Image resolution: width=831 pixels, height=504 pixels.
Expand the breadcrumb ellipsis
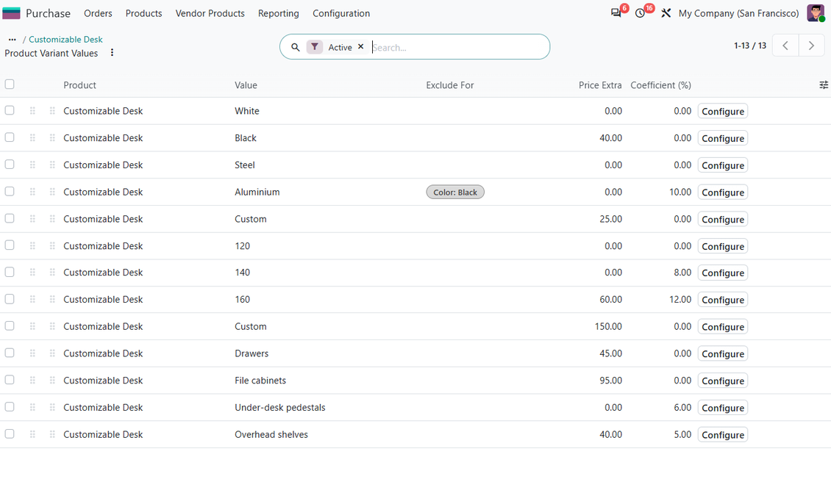13,40
